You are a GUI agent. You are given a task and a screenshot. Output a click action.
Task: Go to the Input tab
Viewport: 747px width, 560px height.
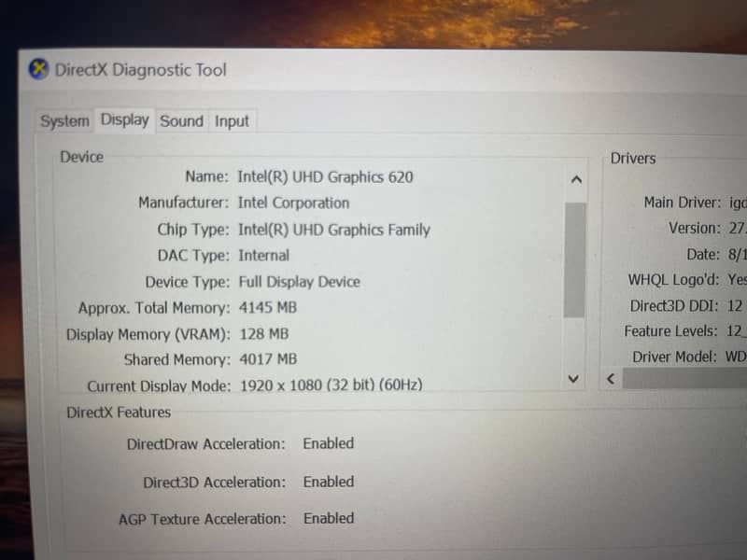pos(232,121)
